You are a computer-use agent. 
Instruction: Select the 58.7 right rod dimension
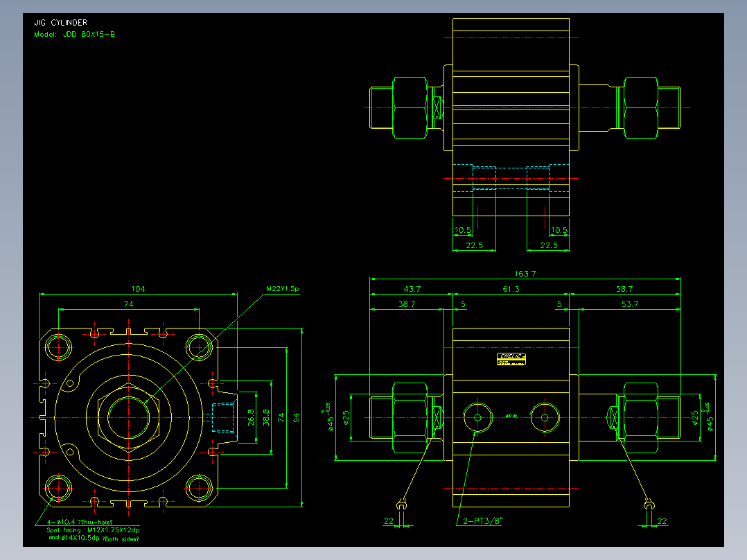(x=624, y=289)
